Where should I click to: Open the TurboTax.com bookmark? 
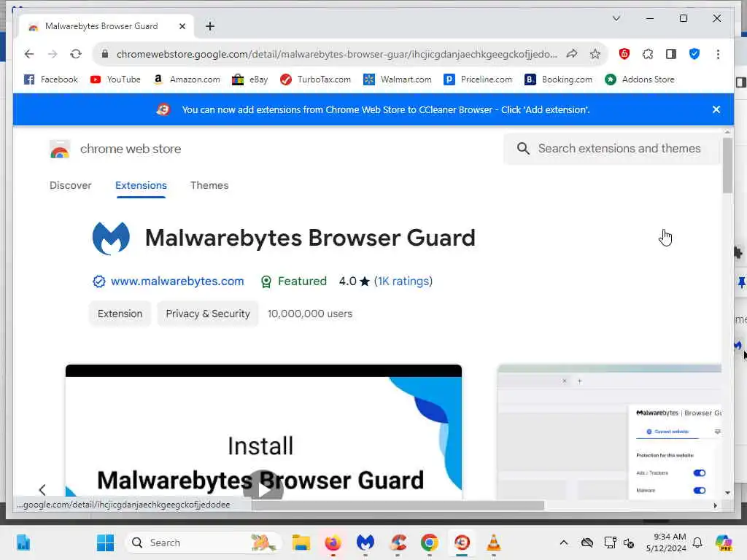click(x=315, y=79)
